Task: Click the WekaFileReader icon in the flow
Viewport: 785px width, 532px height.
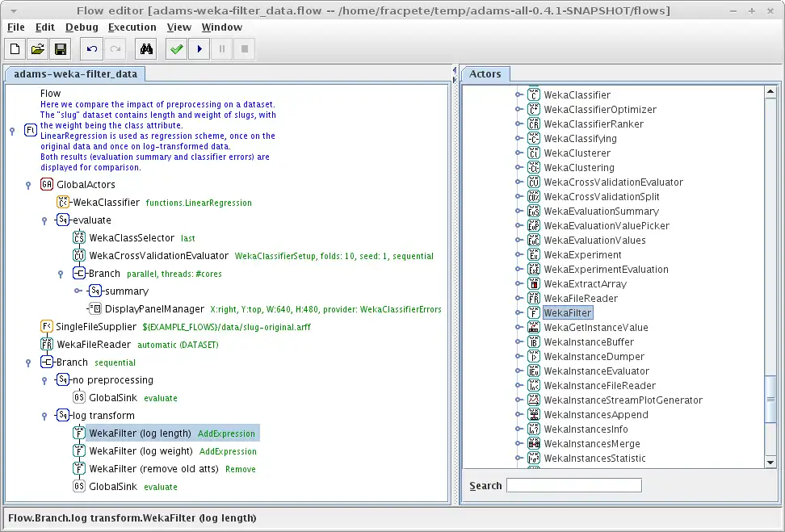Action: click(x=47, y=345)
